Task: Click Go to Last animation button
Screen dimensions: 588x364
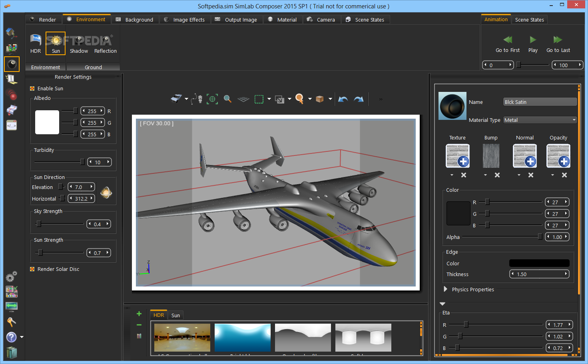Action: click(558, 44)
